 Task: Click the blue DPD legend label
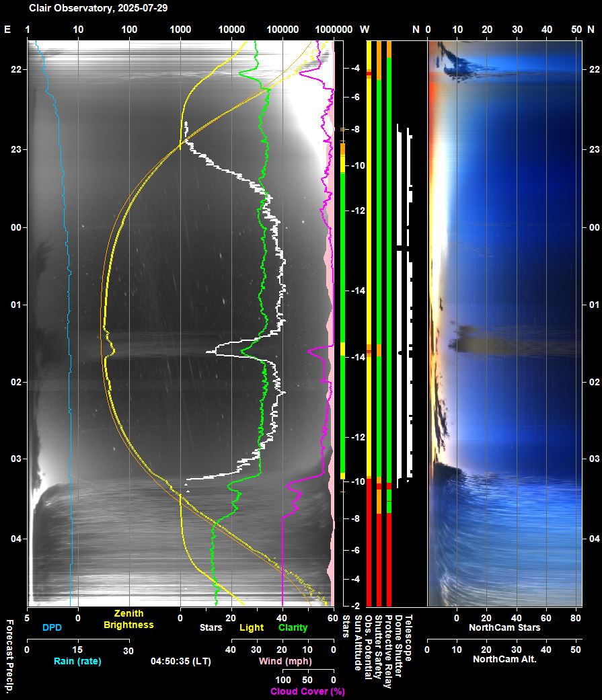click(x=52, y=627)
